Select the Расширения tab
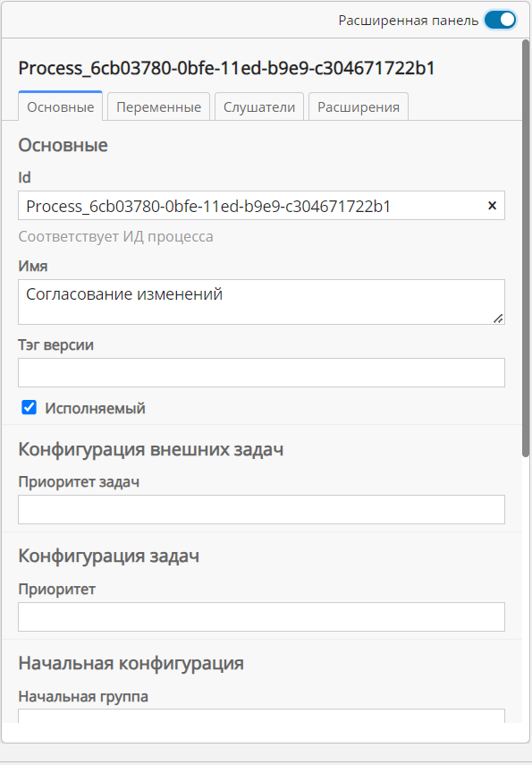 point(358,106)
